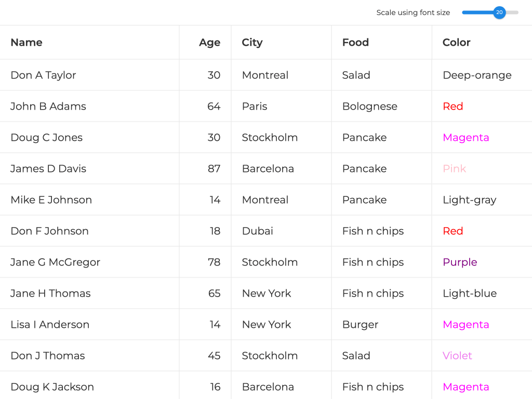The height and width of the screenshot is (399, 532).
Task: Click the Age column header
Action: 209,43
